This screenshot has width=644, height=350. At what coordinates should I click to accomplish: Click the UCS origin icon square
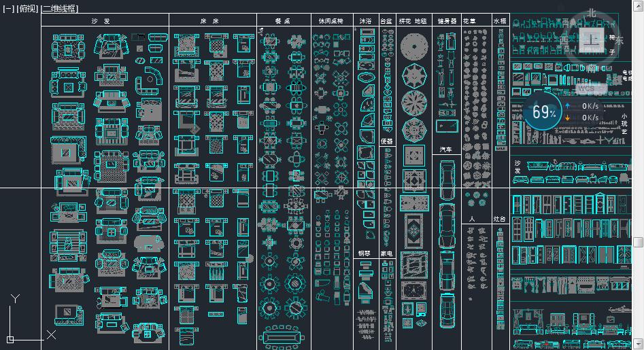tap(10, 339)
